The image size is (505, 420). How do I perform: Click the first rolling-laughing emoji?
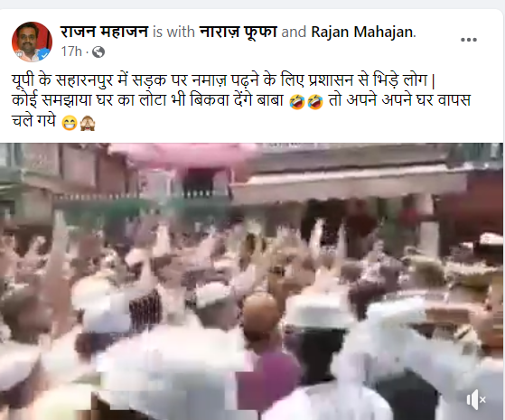coord(297,102)
